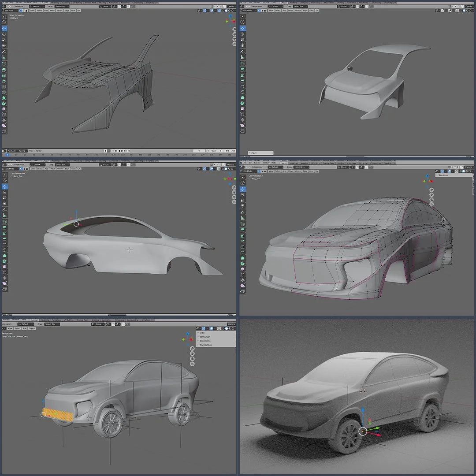Image resolution: width=476 pixels, height=476 pixels.
Task: Select the Measure tool in top-right smooth hood panel
Action: coord(242,57)
